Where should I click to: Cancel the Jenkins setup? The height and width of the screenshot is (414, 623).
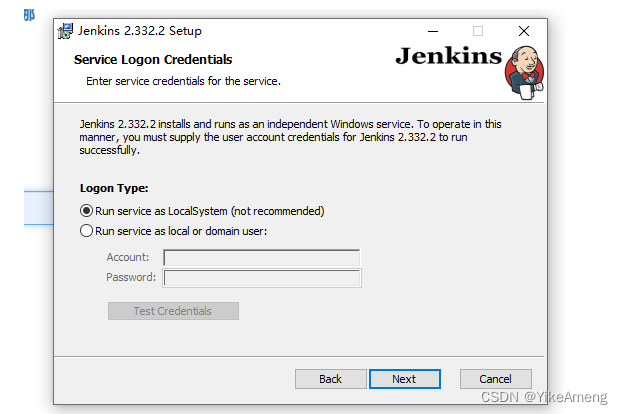click(x=495, y=379)
